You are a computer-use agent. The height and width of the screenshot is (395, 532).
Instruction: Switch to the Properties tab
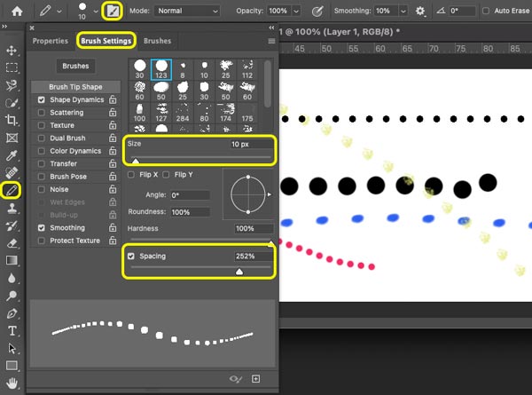(51, 41)
